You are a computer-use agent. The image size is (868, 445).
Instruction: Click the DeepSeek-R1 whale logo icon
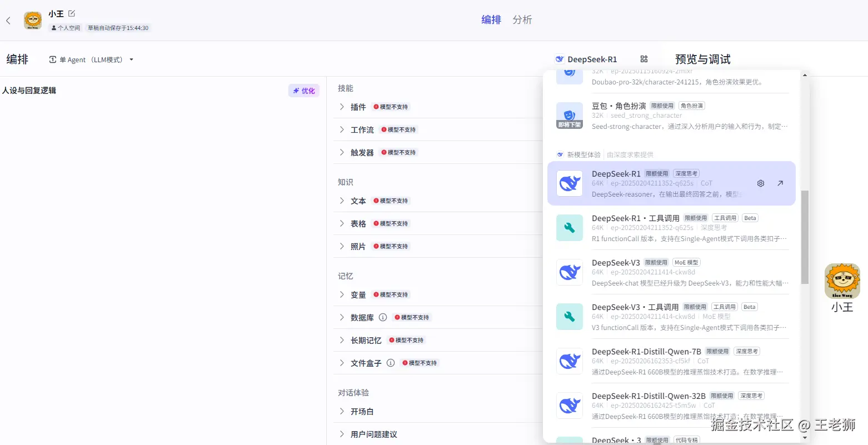point(570,183)
